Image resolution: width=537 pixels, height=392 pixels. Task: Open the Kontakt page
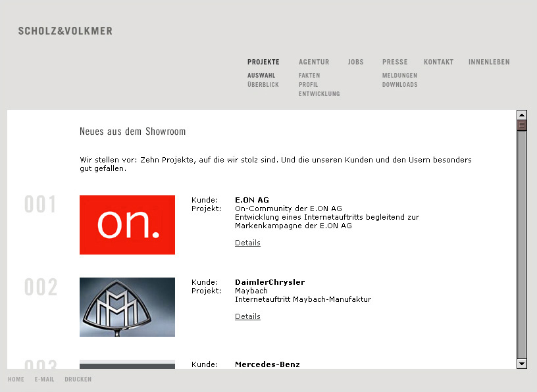pos(438,62)
